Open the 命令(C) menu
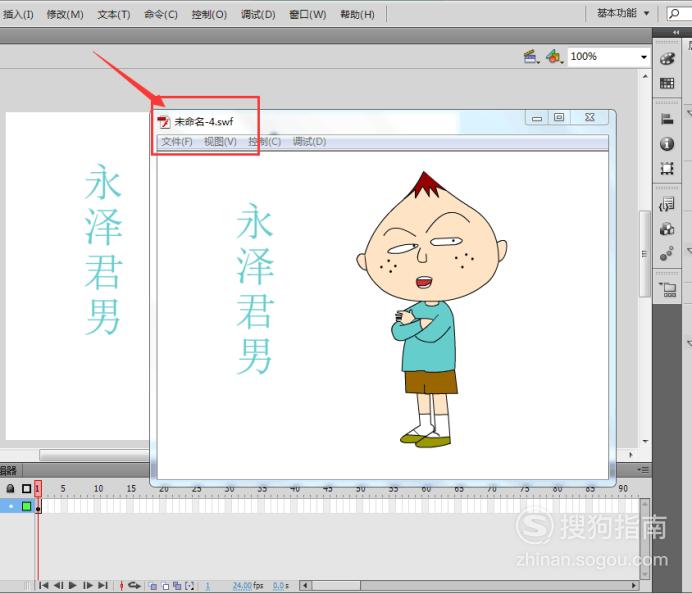Screen dimensions: 692x594 click(x=161, y=15)
